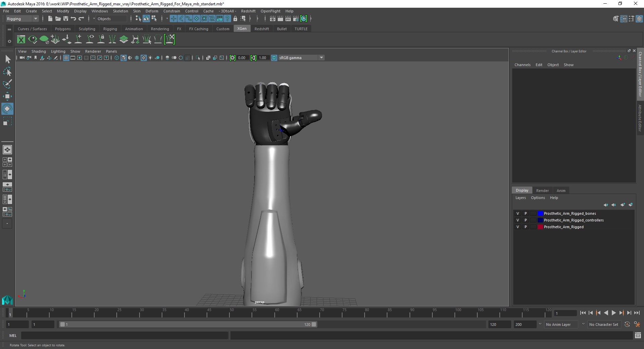Screen dimensions: 644x349
Task: Go to end of playback range
Action: tap(637, 313)
